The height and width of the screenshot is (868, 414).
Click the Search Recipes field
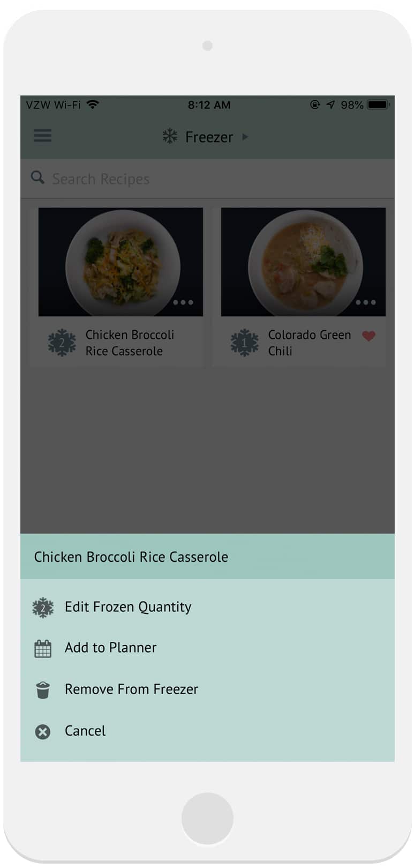[x=214, y=179]
